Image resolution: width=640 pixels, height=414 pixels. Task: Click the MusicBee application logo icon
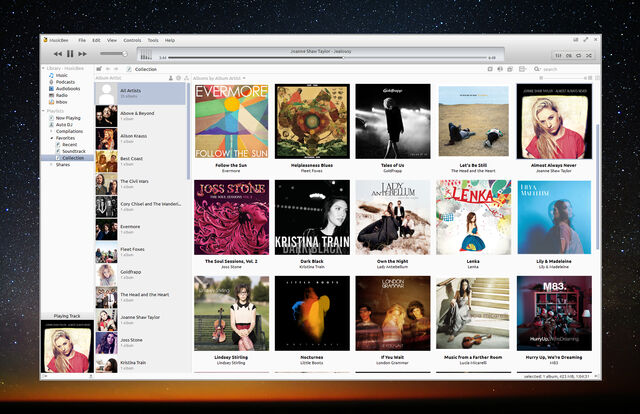coord(45,40)
